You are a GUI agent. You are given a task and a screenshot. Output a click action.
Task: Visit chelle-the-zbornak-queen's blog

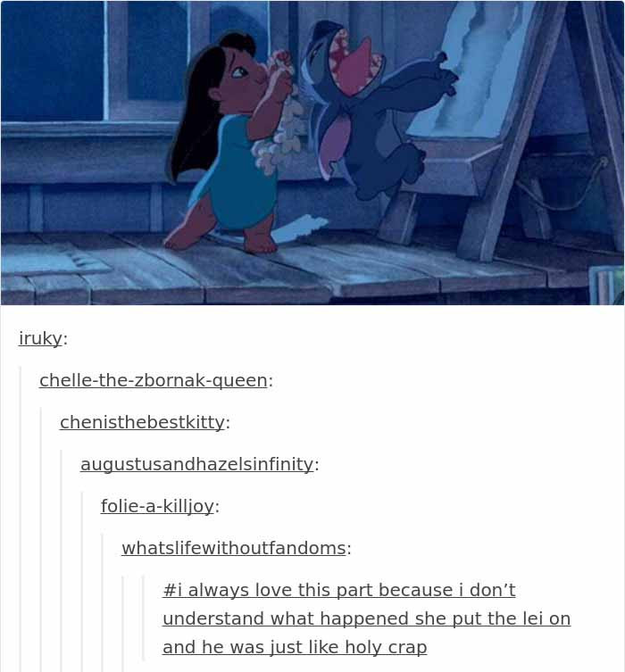[x=154, y=380]
